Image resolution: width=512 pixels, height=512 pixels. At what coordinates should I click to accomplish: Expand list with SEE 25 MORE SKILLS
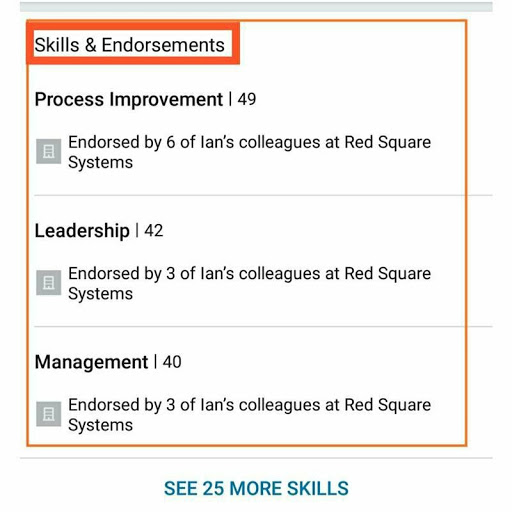pyautogui.click(x=256, y=489)
